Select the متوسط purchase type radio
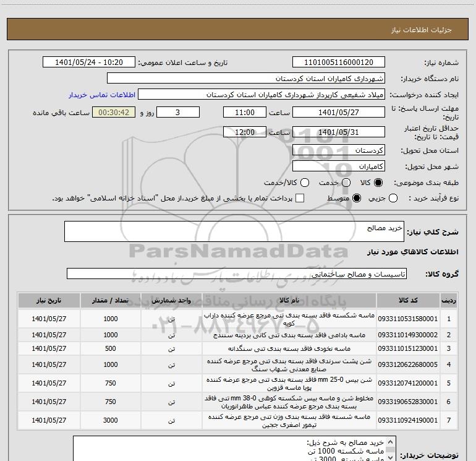 pyautogui.click(x=357, y=198)
